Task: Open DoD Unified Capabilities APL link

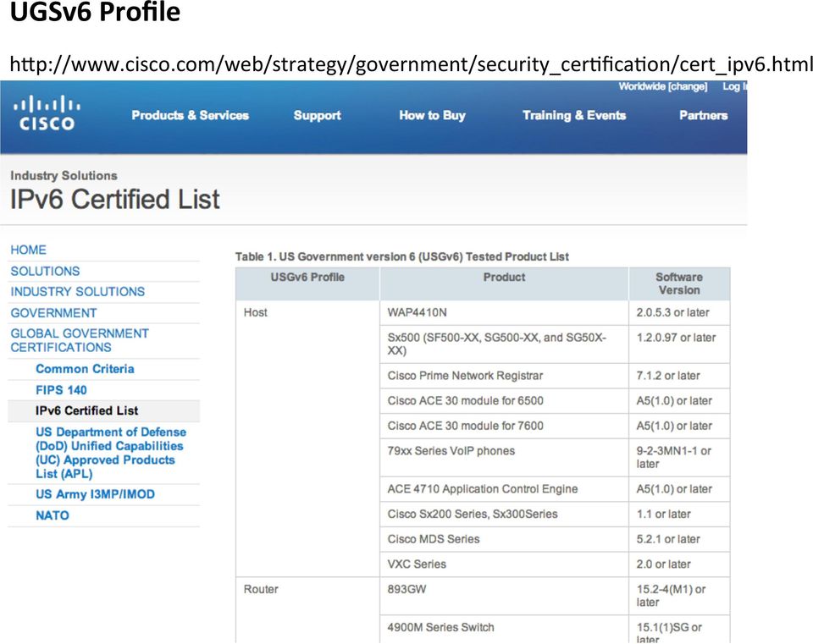Action: [111, 453]
